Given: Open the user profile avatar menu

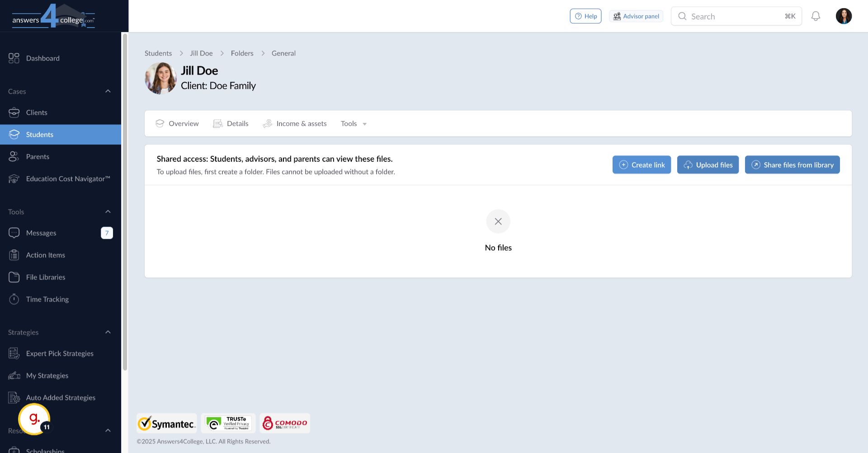Looking at the screenshot, I should [x=844, y=16].
